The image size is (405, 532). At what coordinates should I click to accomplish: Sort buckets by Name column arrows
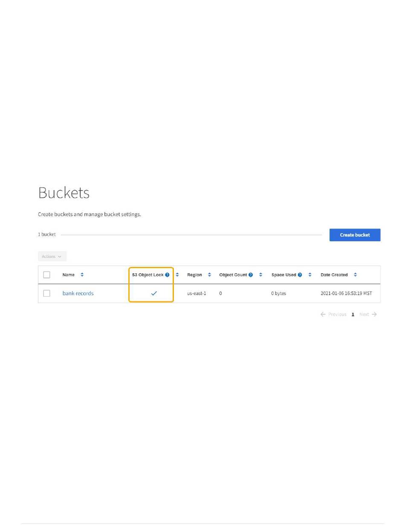tap(82, 275)
